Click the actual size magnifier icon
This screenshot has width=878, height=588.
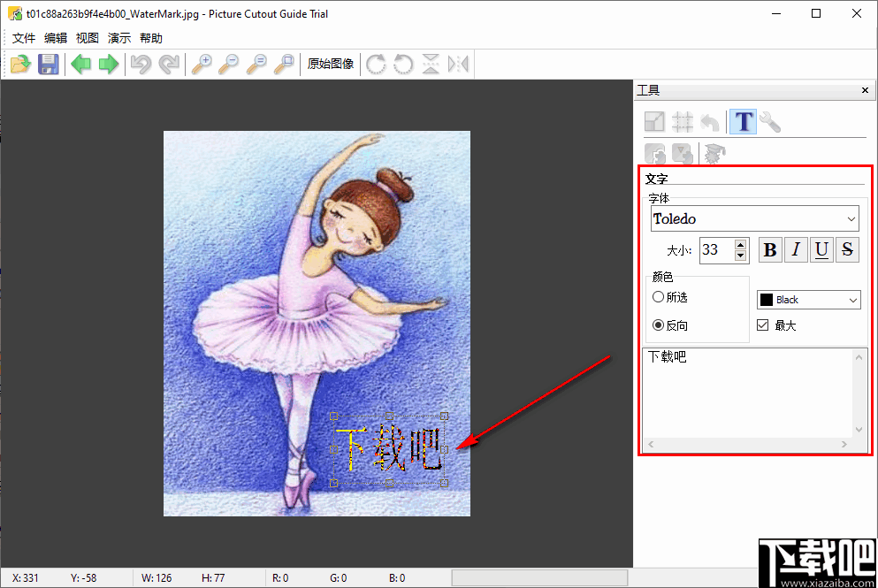tap(256, 64)
